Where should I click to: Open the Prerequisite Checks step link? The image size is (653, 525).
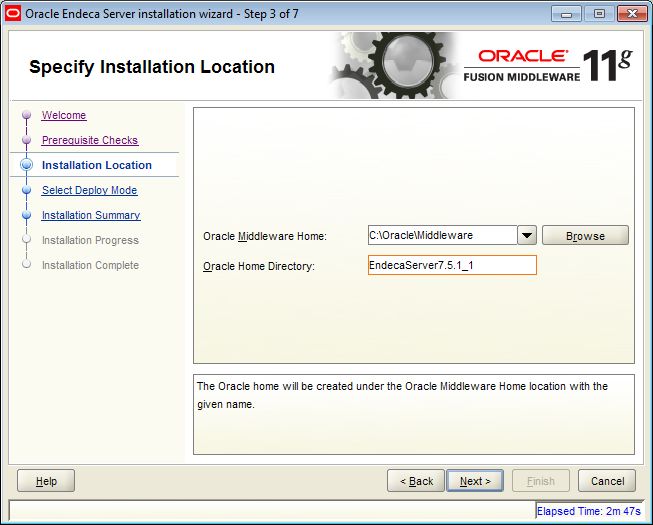90,140
